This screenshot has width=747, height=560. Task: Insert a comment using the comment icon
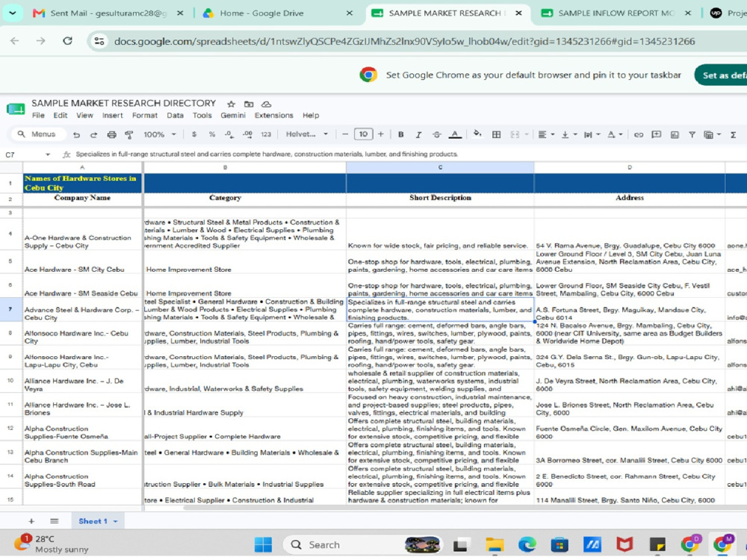tap(657, 134)
